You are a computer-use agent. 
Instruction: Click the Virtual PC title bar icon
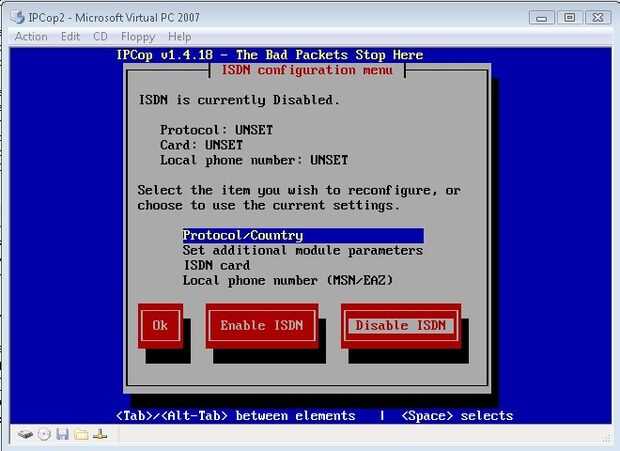pos(18,17)
